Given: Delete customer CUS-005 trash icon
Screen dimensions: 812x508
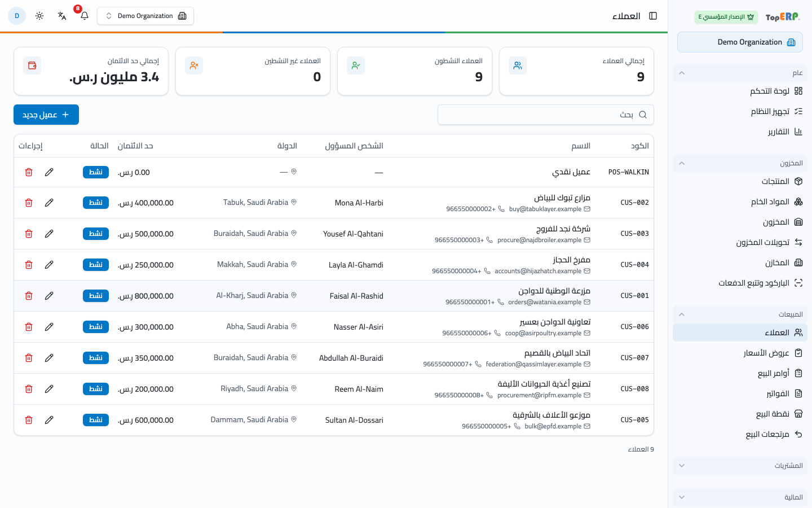Looking at the screenshot, I should (x=29, y=420).
